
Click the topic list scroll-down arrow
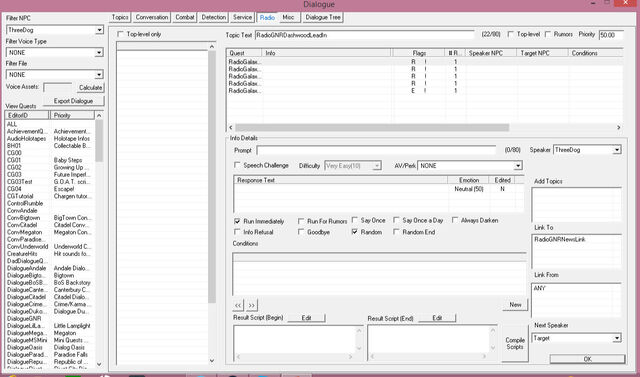click(212, 360)
